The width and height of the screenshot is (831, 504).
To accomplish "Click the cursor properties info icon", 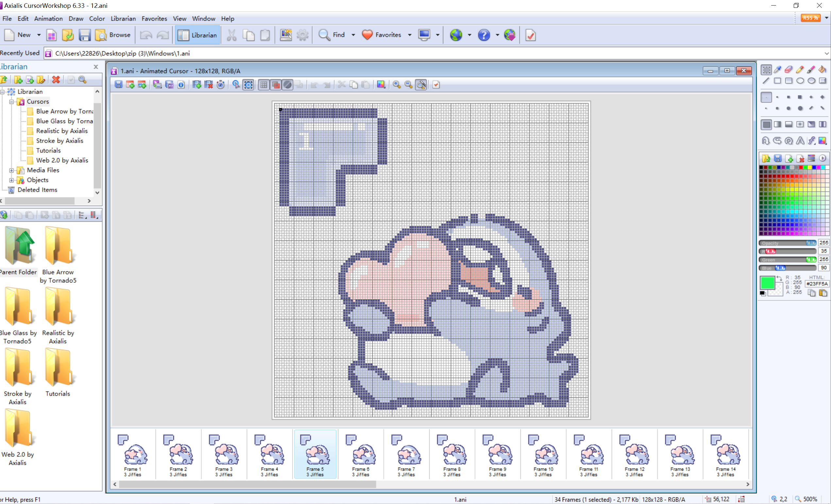I will tap(181, 85).
